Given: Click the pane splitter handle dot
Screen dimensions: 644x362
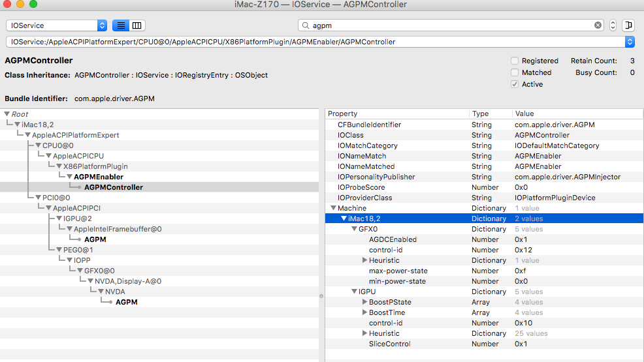Looking at the screenshot, I should pyautogui.click(x=321, y=296).
